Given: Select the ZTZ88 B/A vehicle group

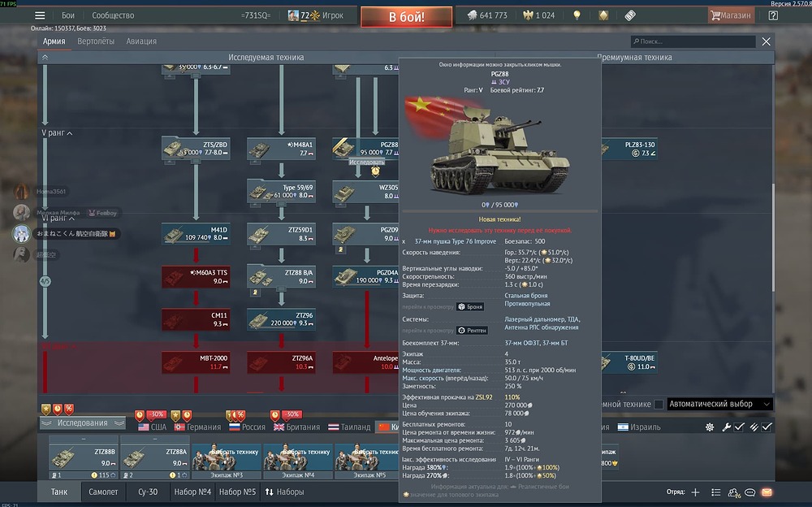Looking at the screenshot, I should (x=281, y=276).
